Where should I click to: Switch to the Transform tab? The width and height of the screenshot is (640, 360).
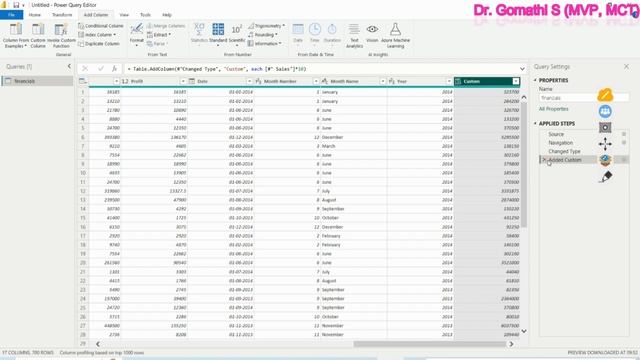click(x=62, y=15)
